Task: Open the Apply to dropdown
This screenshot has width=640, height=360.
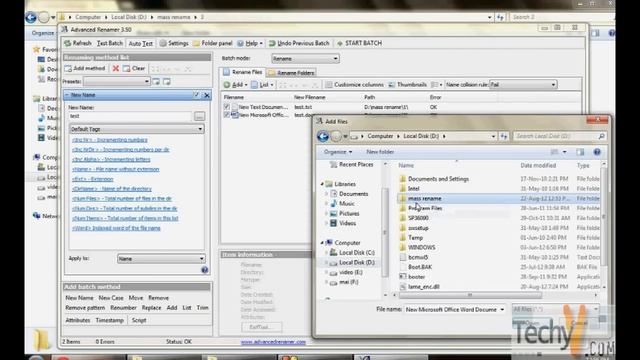Action: click(161, 259)
